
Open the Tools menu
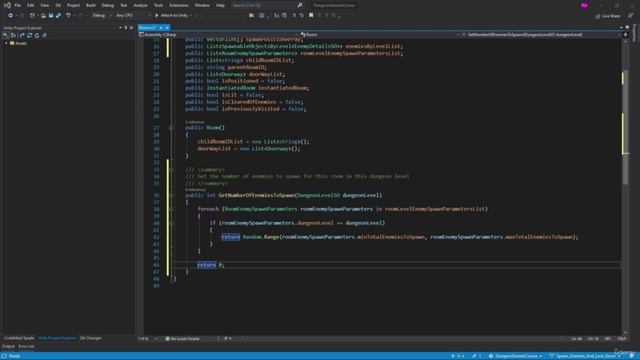(158, 5)
